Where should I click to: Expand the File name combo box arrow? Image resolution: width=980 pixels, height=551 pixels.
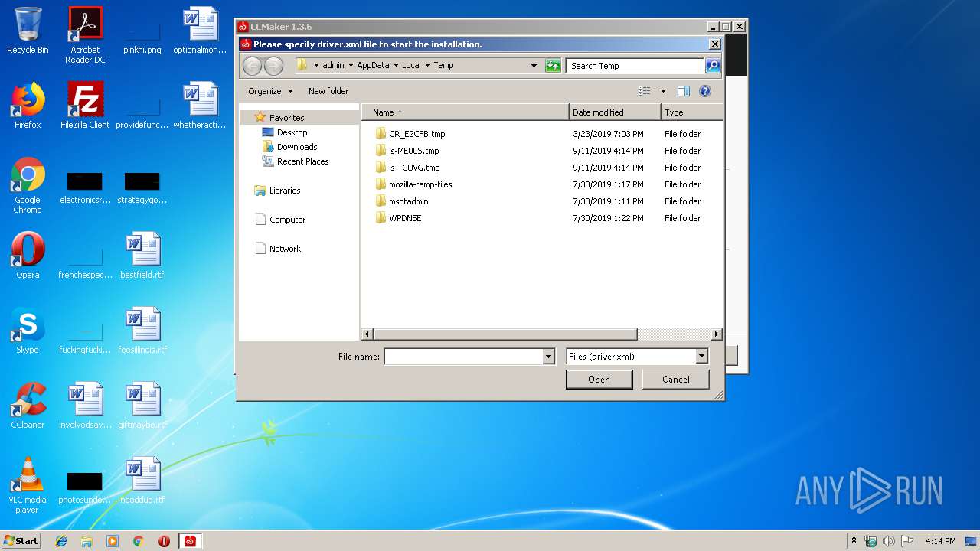[x=548, y=357]
